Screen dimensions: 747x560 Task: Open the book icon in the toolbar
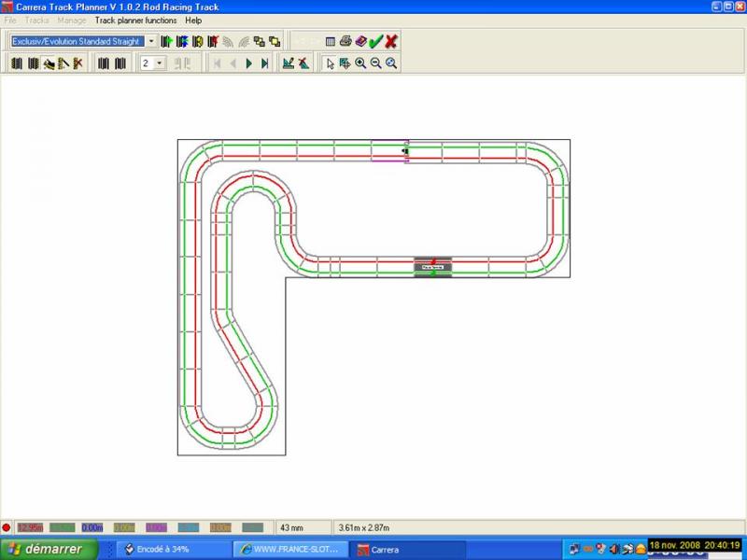360,41
